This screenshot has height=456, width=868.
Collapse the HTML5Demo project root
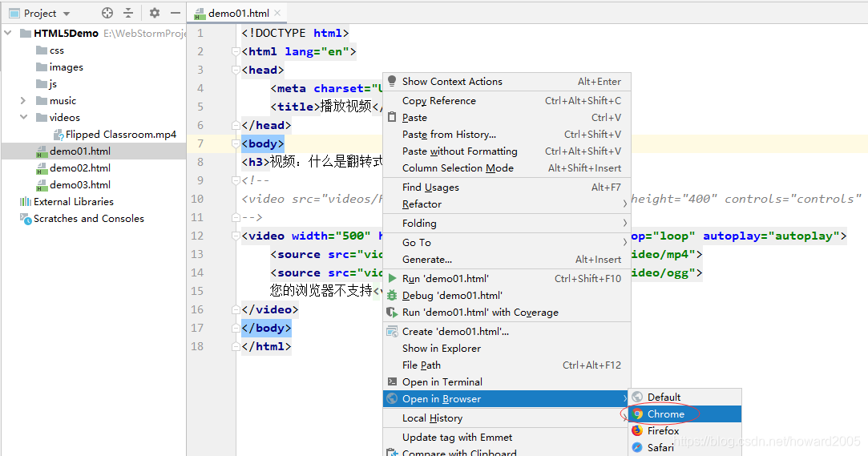click(x=8, y=33)
